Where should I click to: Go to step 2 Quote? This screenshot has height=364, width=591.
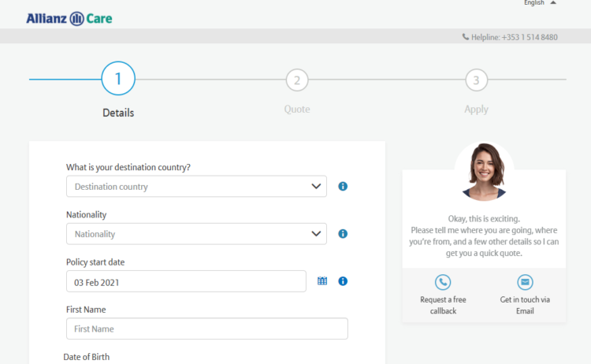click(x=297, y=80)
